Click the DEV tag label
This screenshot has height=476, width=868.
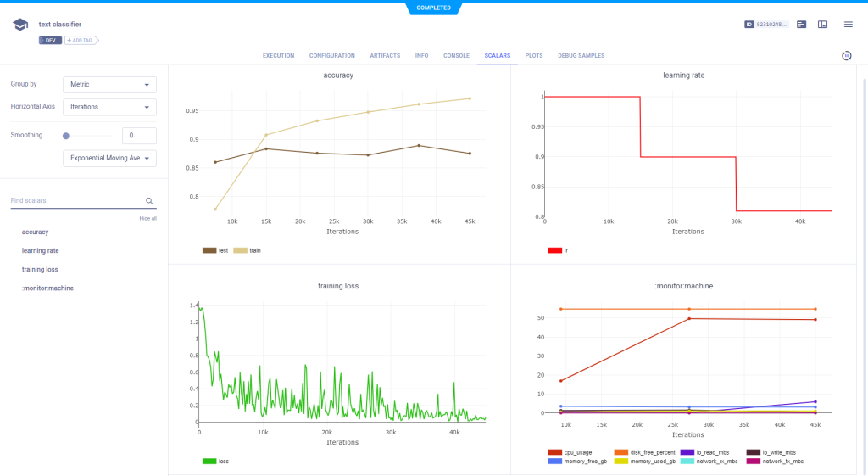point(50,40)
